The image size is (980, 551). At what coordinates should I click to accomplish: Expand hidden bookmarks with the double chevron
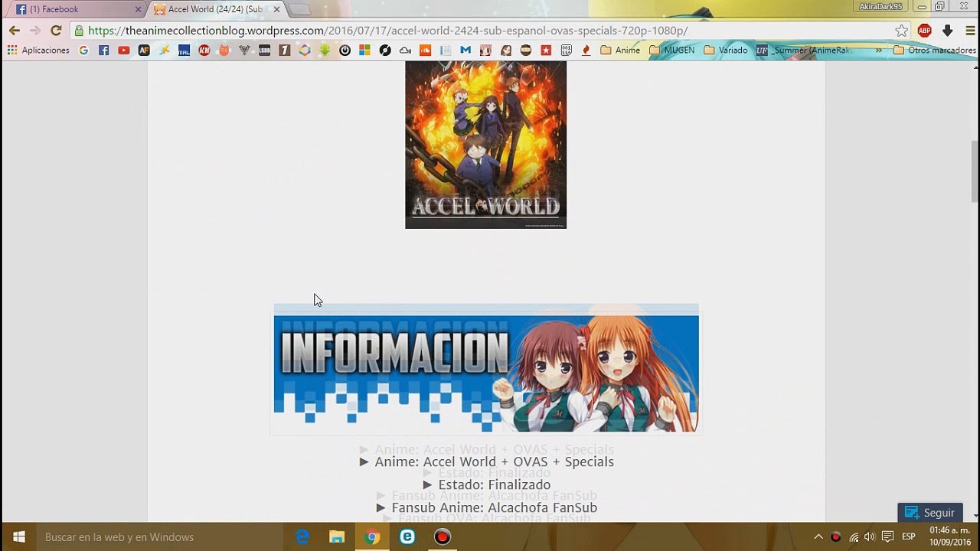(x=878, y=51)
